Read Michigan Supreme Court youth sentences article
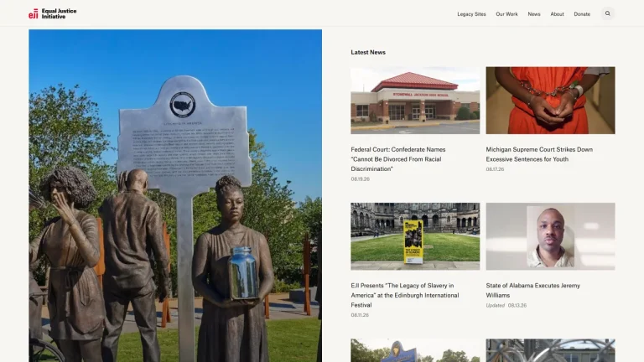 (x=539, y=154)
